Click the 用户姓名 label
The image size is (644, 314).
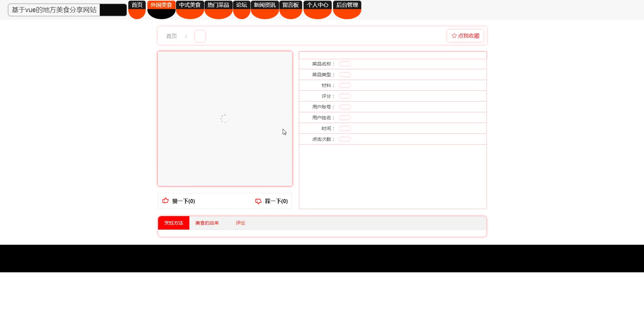tap(324, 118)
